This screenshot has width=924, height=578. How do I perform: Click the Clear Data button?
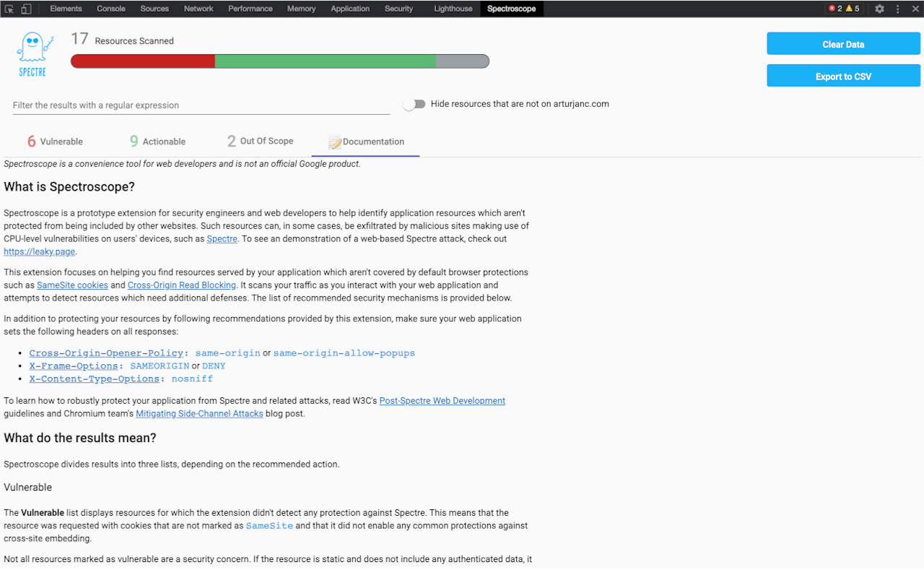(843, 44)
